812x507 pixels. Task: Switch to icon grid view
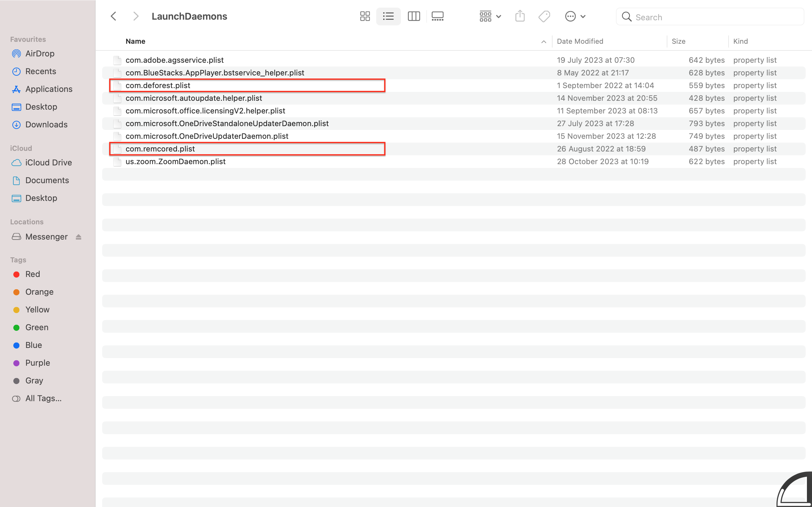coord(365,16)
